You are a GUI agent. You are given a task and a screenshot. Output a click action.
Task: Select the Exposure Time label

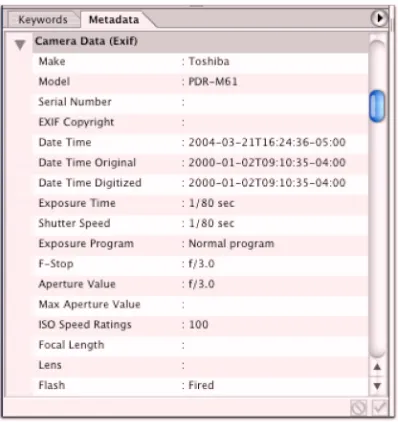click(77, 203)
